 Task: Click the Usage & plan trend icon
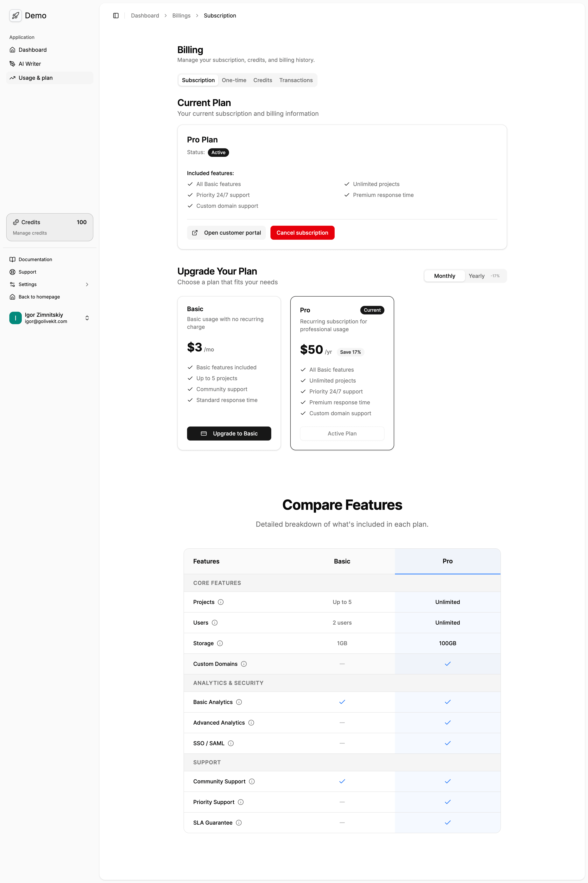(12, 78)
